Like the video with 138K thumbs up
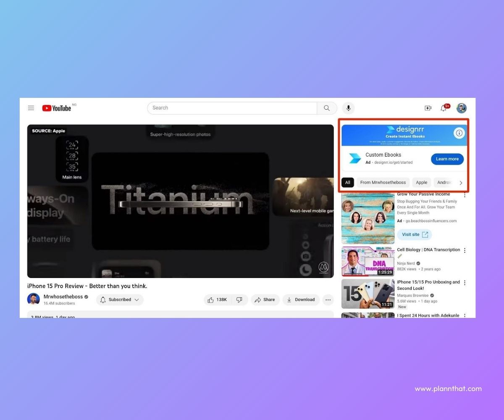This screenshot has height=420, width=504. click(218, 300)
